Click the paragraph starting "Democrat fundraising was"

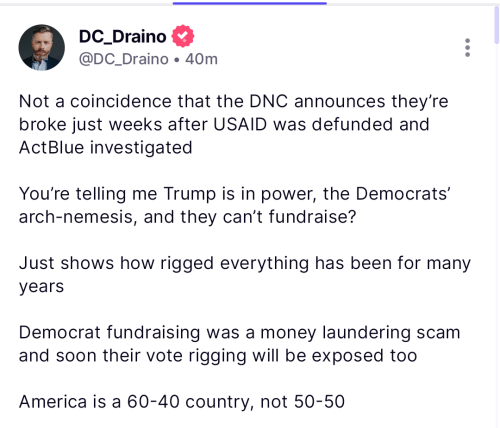pyautogui.click(x=239, y=344)
